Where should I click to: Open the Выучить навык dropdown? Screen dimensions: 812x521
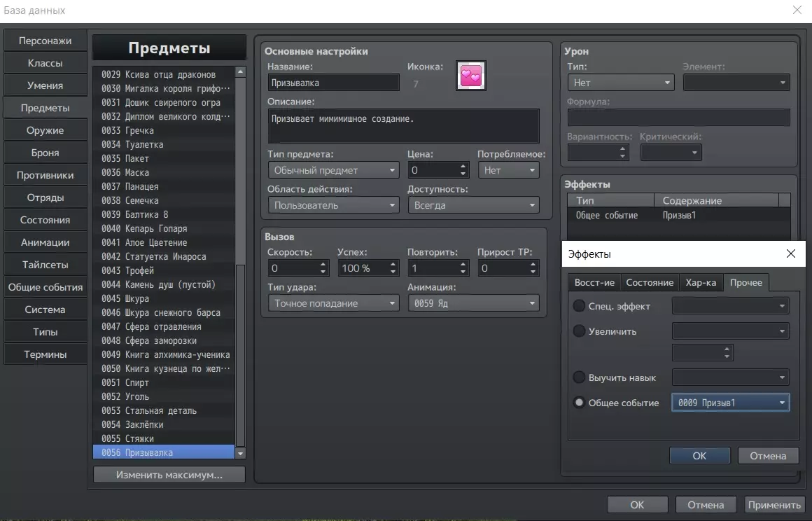(730, 377)
